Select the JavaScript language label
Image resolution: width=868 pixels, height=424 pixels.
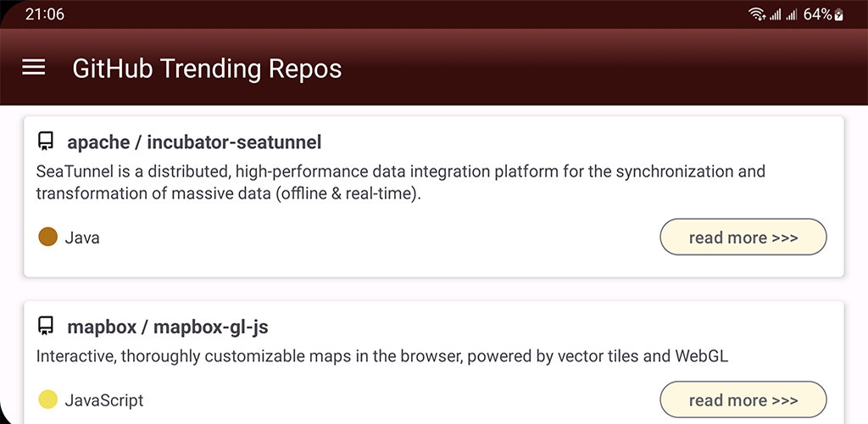(x=104, y=400)
